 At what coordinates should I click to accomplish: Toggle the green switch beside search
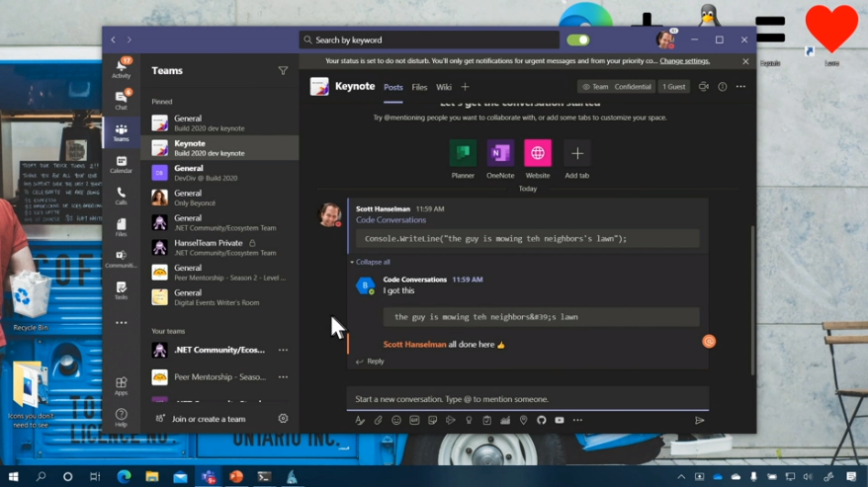point(578,40)
